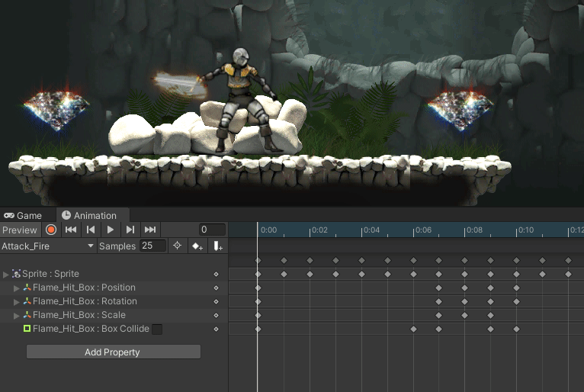This screenshot has height=392, width=584.
Task: Click the current frame number field
Action: click(x=212, y=230)
